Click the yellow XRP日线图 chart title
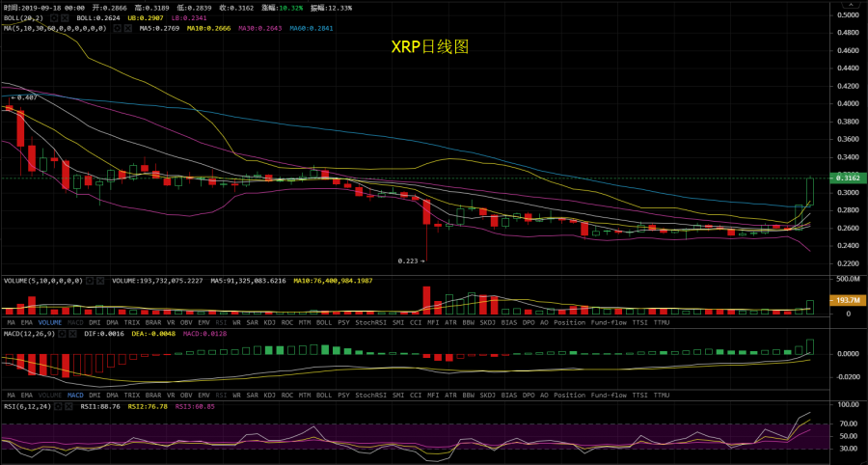Screen dimensions: 868x465 [x=430, y=47]
